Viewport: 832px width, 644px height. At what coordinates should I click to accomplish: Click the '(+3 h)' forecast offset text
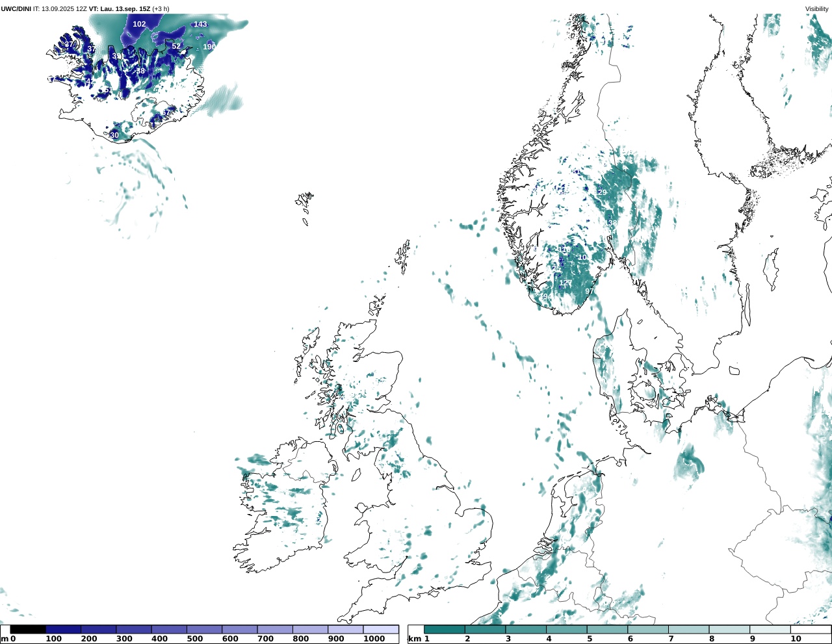pos(161,9)
